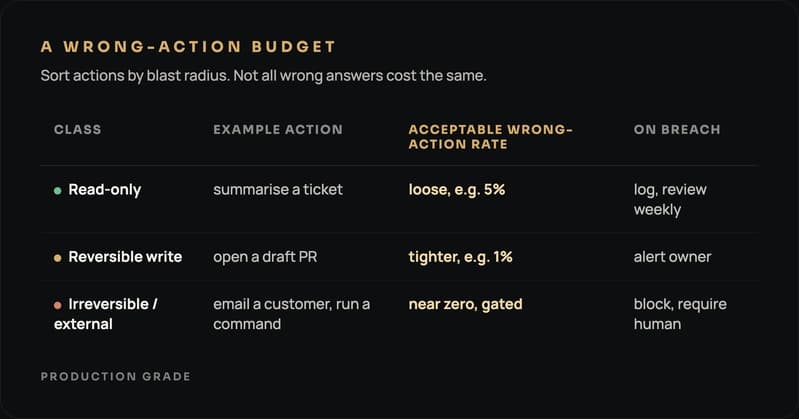The width and height of the screenshot is (799, 419).
Task: Click the green dot beside Read-only
Action: tap(58, 191)
